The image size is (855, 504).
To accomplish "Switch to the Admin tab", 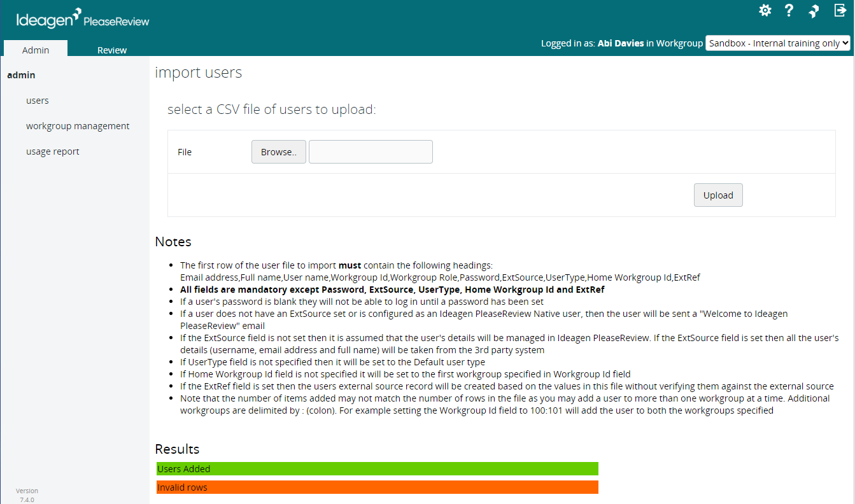I will pos(36,50).
